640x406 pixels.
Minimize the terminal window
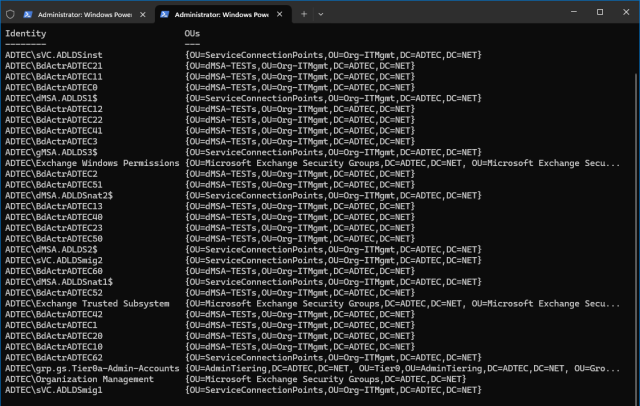click(574, 12)
